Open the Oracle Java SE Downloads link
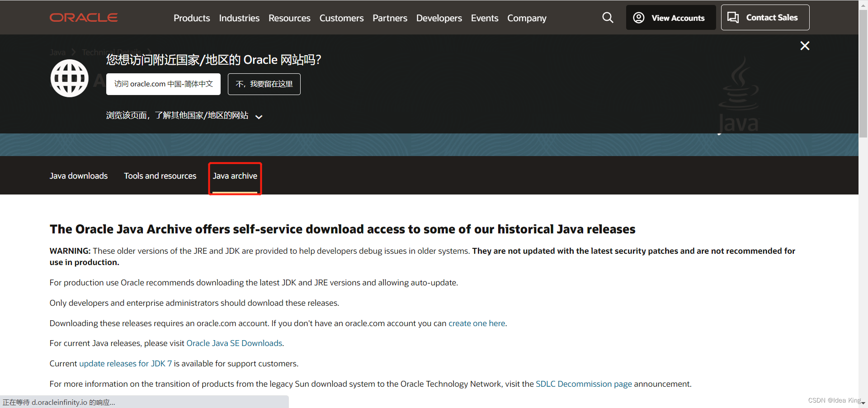Image resolution: width=868 pixels, height=408 pixels. [234, 343]
